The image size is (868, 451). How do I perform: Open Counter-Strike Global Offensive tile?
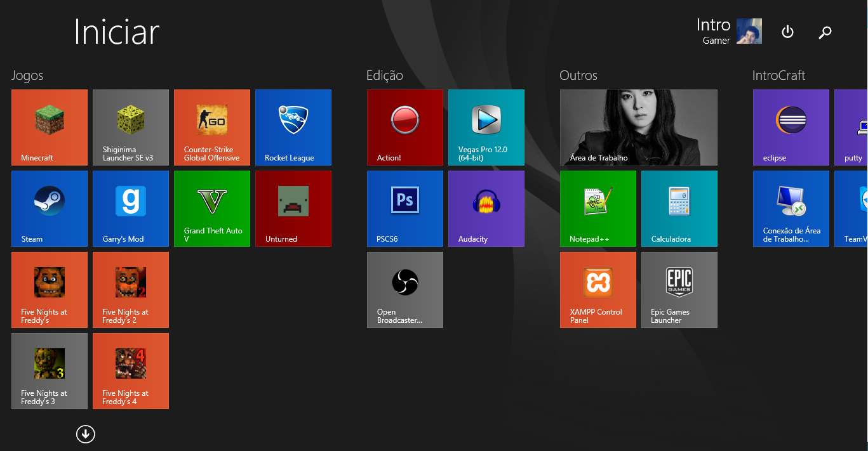(212, 127)
